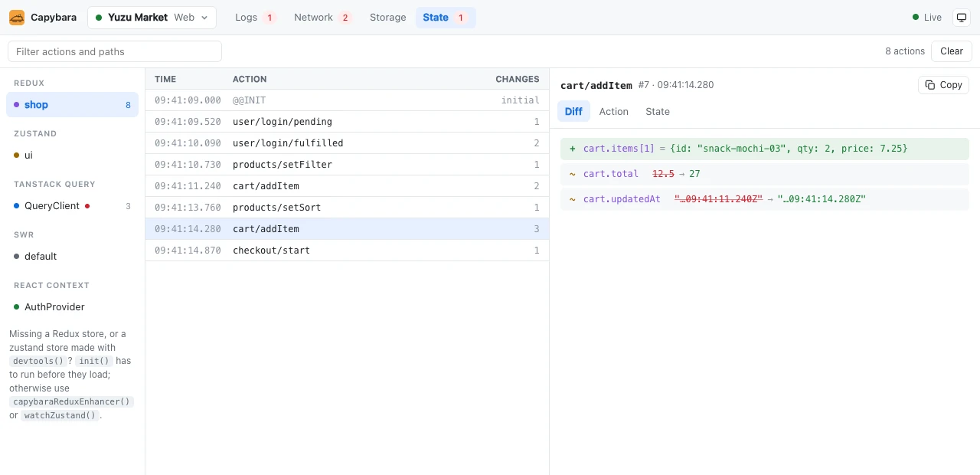Image resolution: width=980 pixels, height=475 pixels.
Task: Select cart/addItem action at 09:41:14.280
Action: pyautogui.click(x=347, y=229)
